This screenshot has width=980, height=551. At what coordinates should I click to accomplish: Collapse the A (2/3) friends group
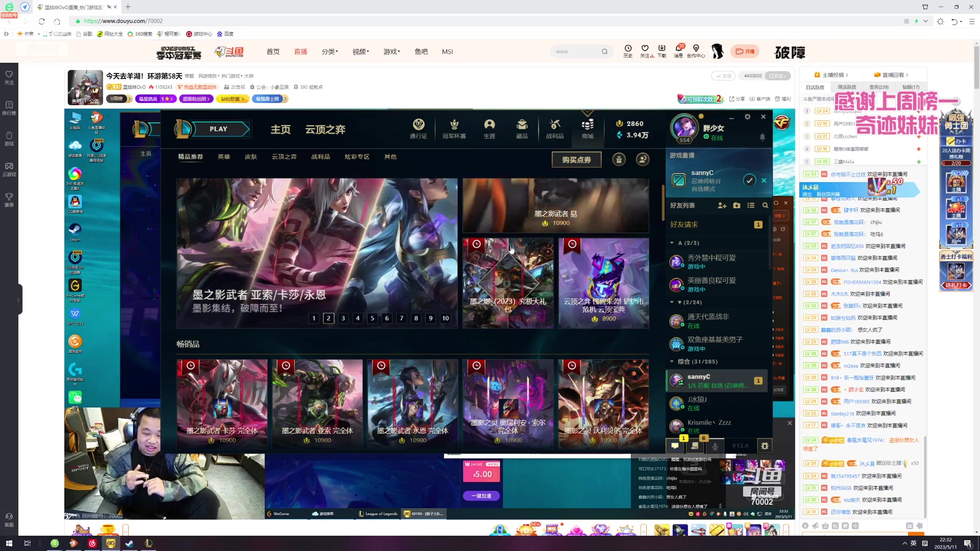tap(672, 243)
